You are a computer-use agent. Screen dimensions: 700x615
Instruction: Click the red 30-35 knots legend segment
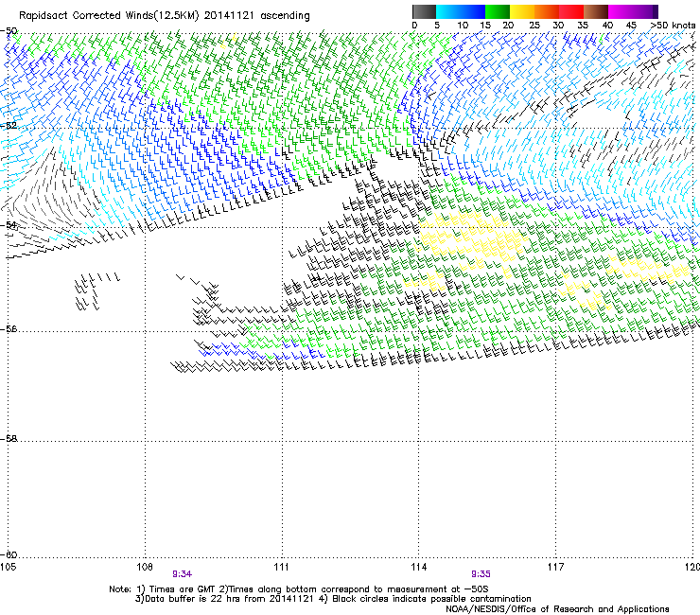(571, 11)
